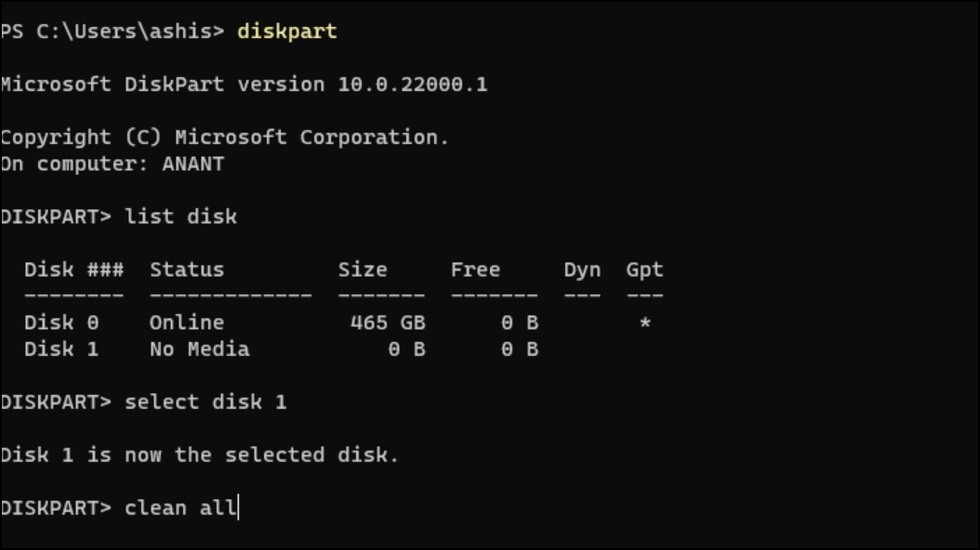Click the Size column header

(363, 269)
